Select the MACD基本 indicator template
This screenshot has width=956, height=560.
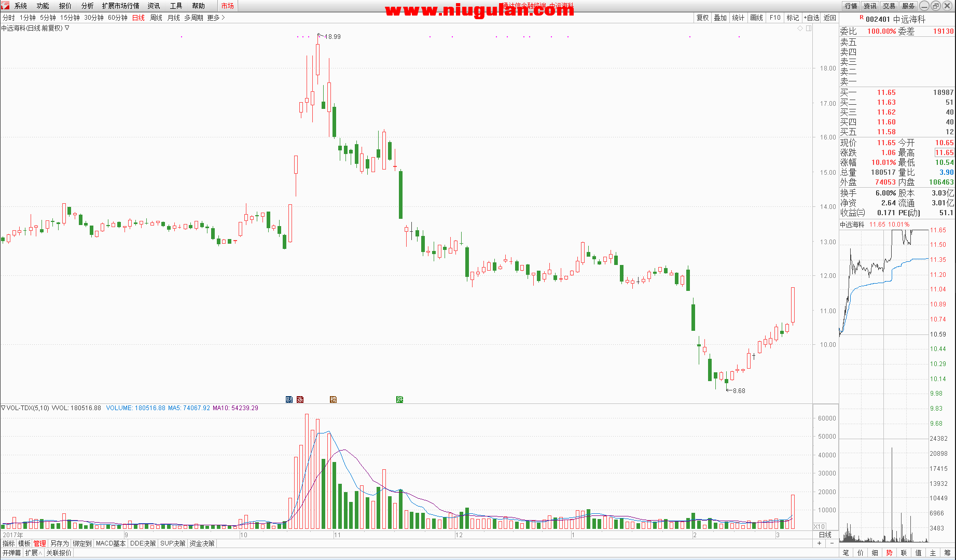111,543
